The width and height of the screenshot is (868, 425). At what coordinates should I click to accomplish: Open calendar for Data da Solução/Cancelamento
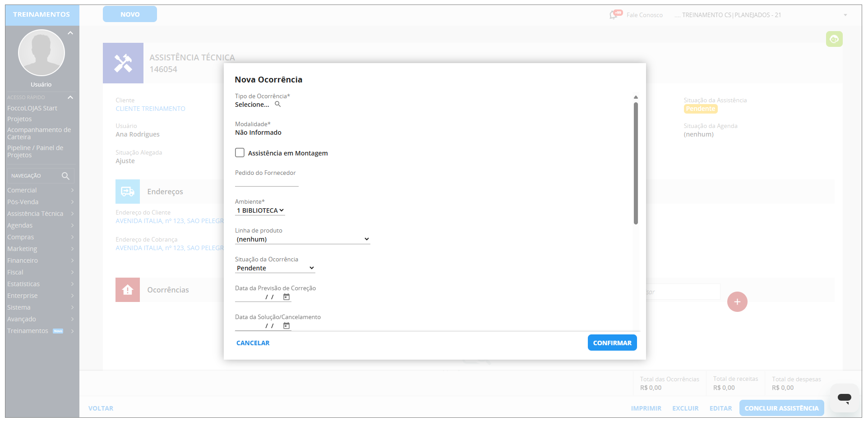click(286, 326)
